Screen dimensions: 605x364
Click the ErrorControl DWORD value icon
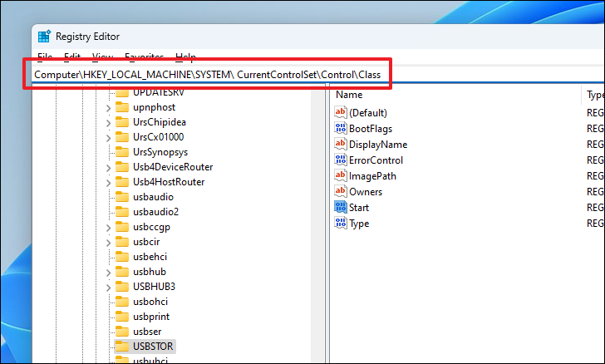coord(341,160)
